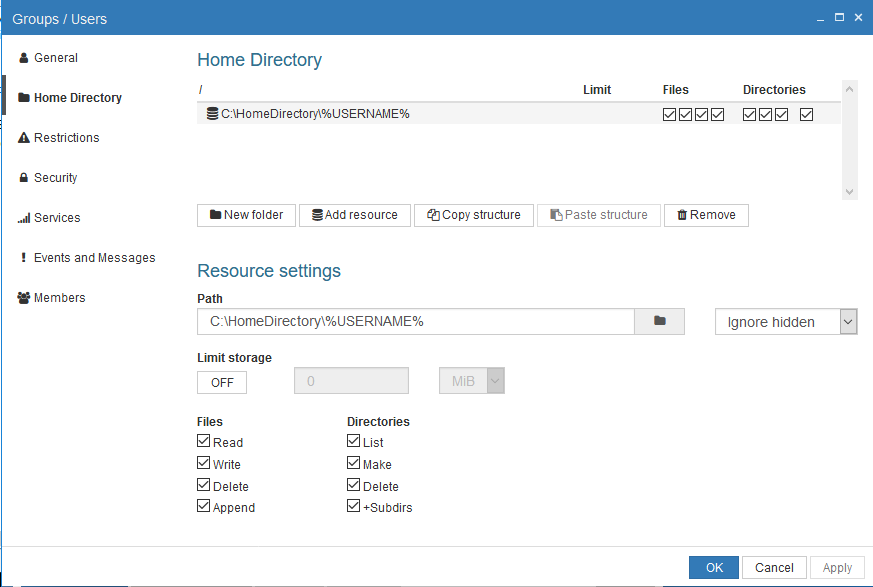Image resolution: width=873 pixels, height=587 pixels.
Task: Uncheck the Files Read checkbox
Action: 204,441
